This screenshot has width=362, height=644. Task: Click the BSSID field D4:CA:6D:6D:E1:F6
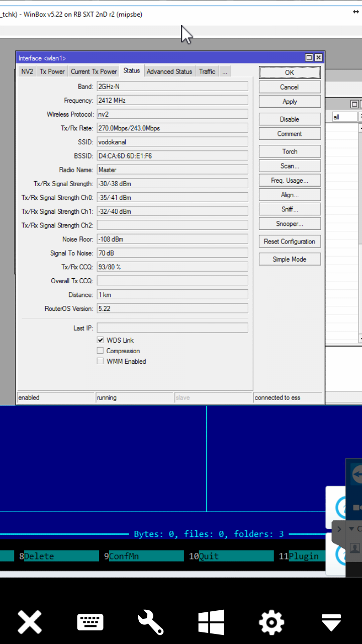click(172, 156)
